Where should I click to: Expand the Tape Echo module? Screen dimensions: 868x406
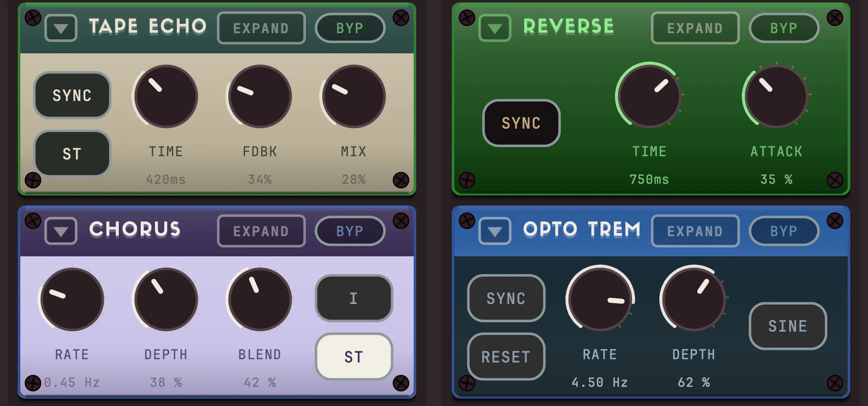pyautogui.click(x=261, y=28)
